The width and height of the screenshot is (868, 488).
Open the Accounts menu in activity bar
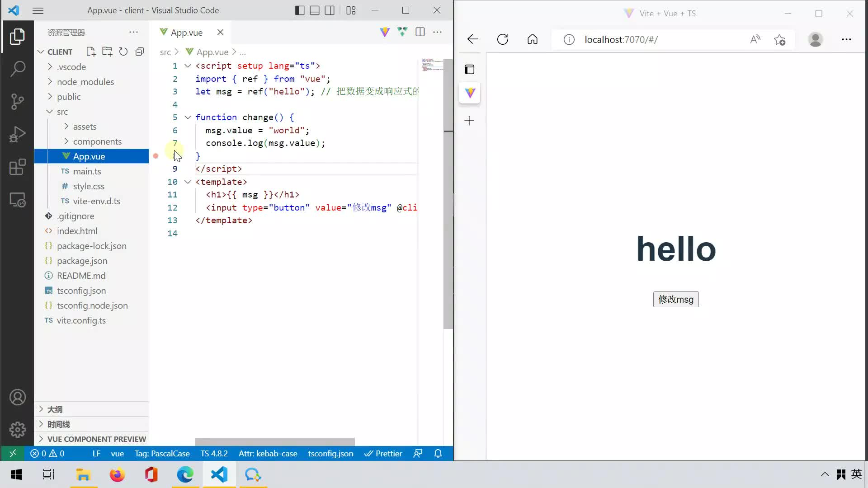point(17,398)
